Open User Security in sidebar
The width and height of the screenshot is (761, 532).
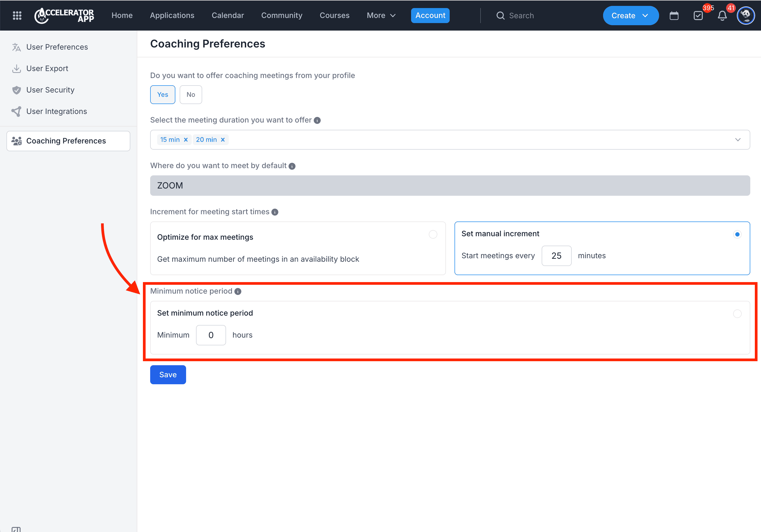50,90
